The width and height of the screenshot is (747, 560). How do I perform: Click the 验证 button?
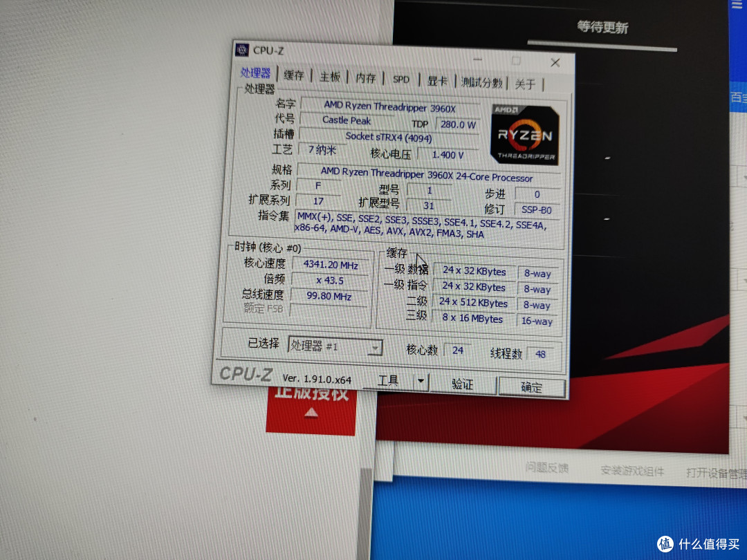click(x=462, y=384)
